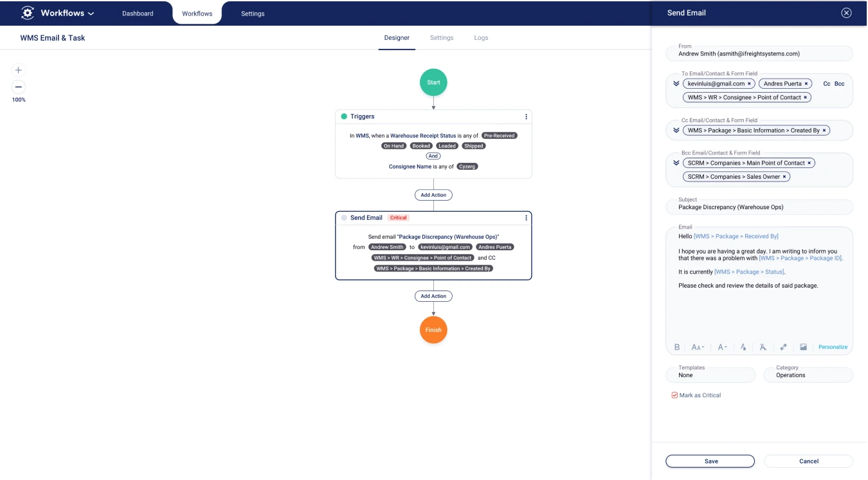
Task: Save the Send Email settings
Action: pyautogui.click(x=710, y=461)
